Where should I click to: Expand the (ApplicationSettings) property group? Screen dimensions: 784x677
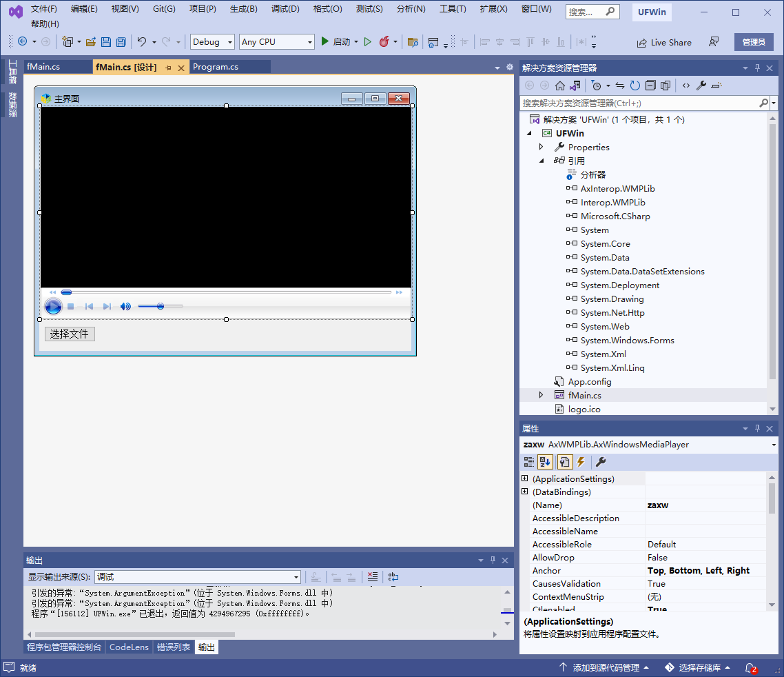524,478
